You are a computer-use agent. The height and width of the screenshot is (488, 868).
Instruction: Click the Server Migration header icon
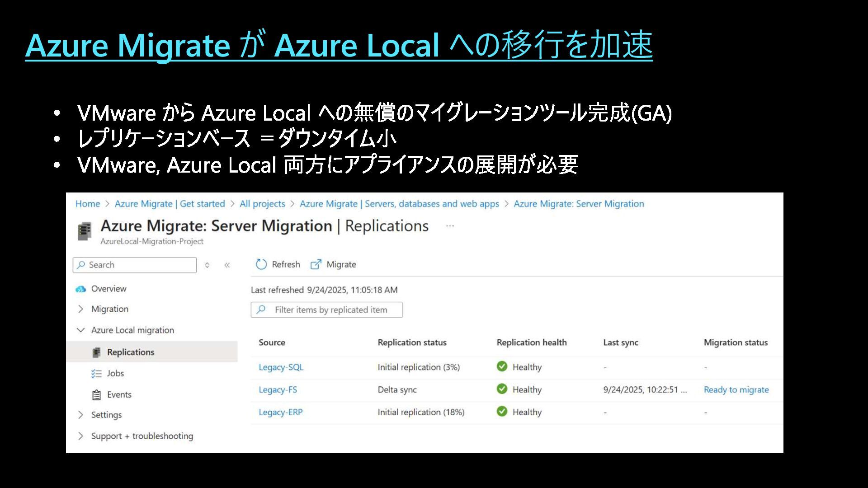pyautogui.click(x=85, y=231)
